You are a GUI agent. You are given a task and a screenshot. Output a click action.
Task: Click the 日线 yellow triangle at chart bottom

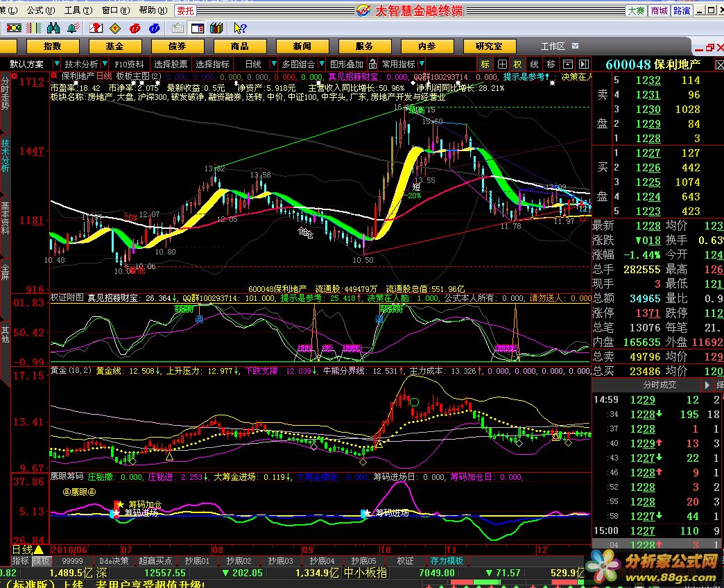[39, 550]
